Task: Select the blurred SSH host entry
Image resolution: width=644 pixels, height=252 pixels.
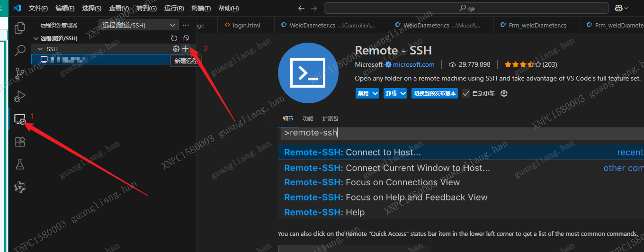Action: tap(114, 59)
